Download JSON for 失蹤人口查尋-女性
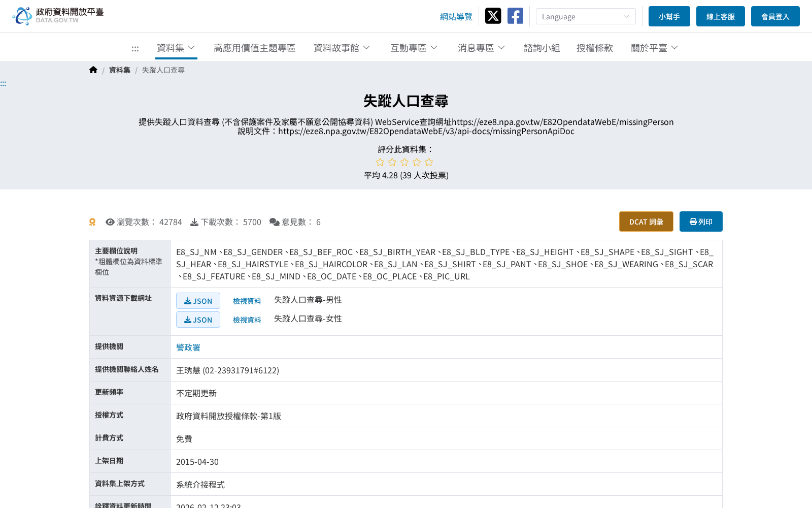Screen dimensions: 812x508 (x=198, y=320)
